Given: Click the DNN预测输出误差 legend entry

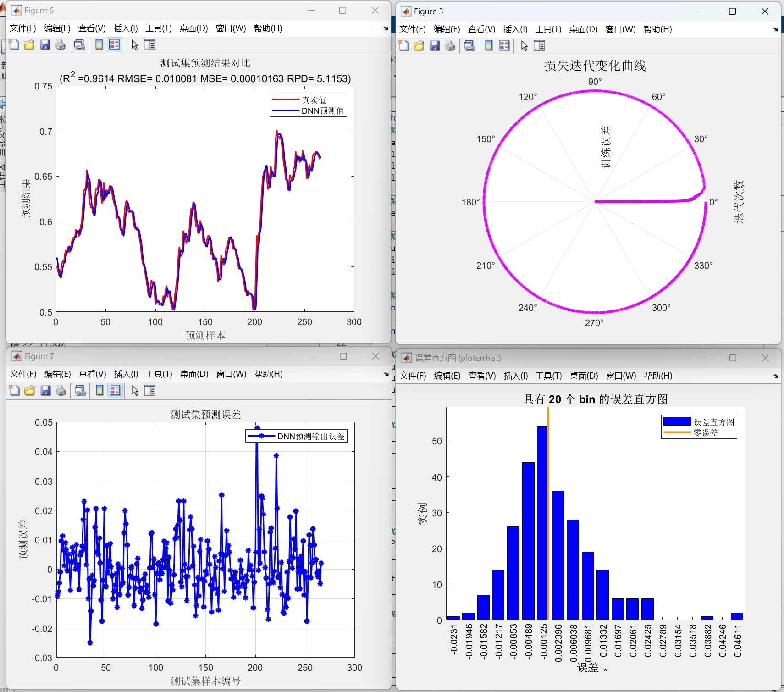Looking at the screenshot, I should (312, 436).
